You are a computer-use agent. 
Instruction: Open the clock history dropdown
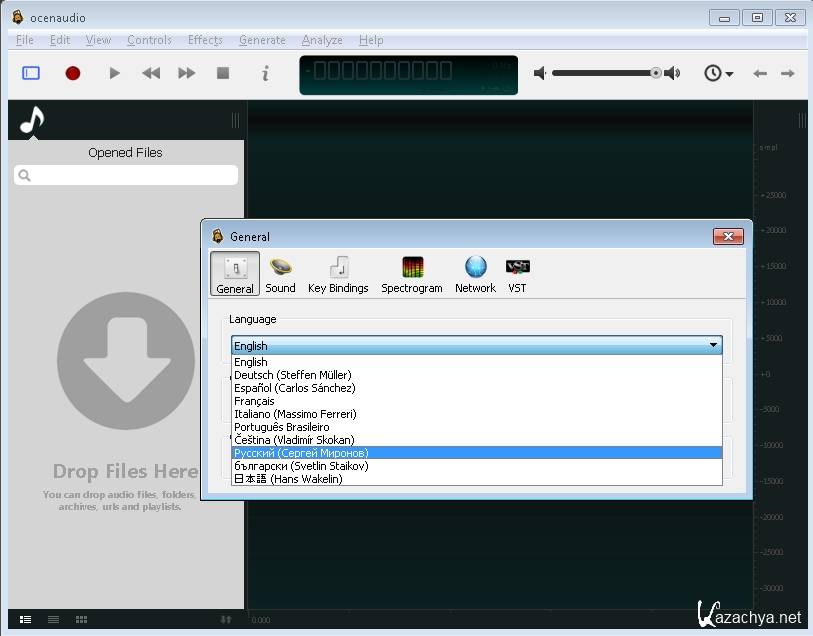click(x=718, y=73)
